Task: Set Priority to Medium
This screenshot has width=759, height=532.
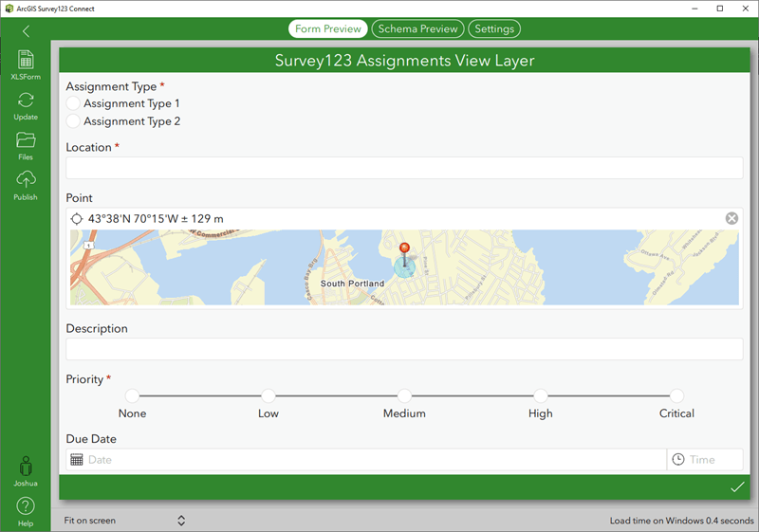Action: (x=404, y=395)
